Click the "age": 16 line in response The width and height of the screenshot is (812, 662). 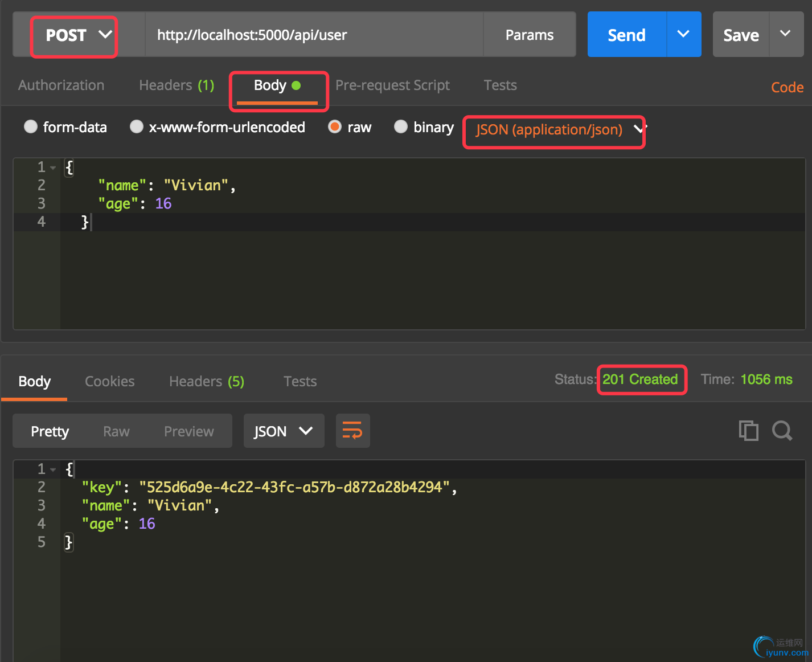[x=118, y=524]
